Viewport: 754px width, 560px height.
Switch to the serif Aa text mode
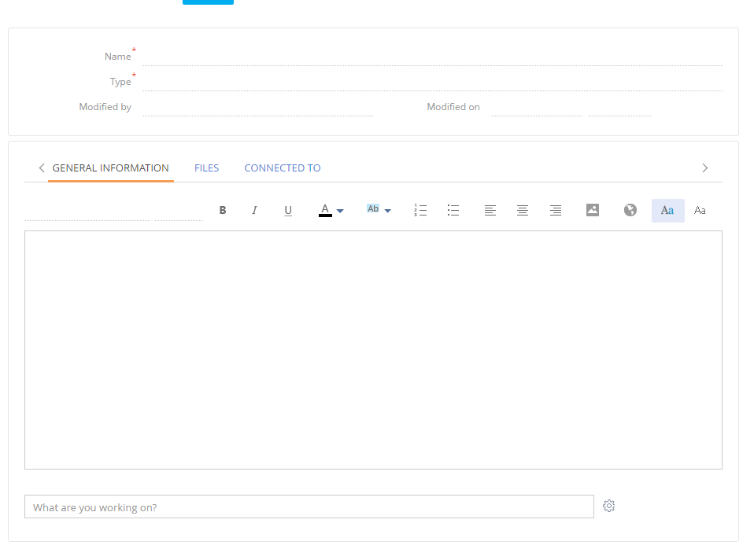tap(667, 211)
